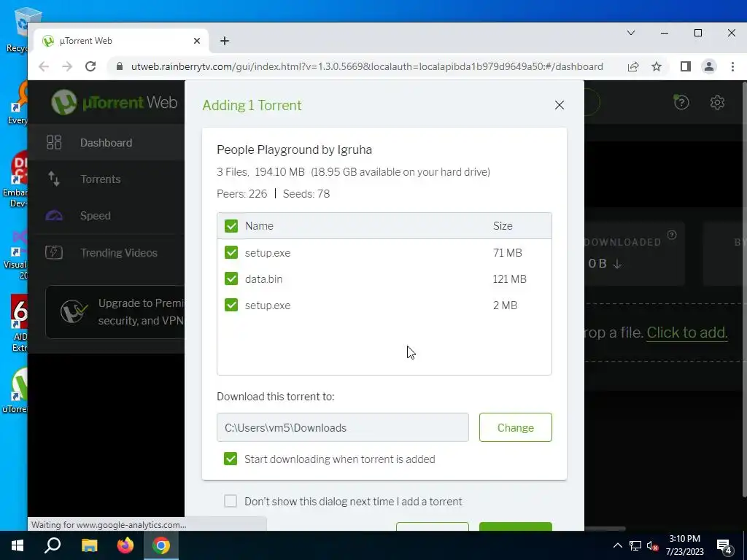Open the tab search chevron dropdown

tap(631, 33)
